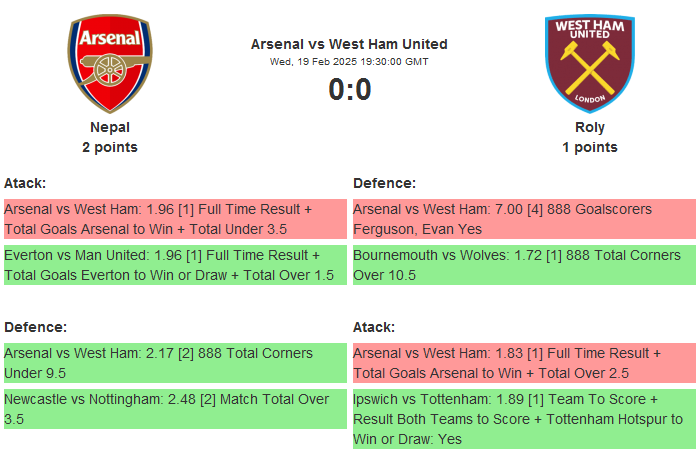This screenshot has width=700, height=460.
Task: Select the Newcastle vs Nottingham bet
Action: click(174, 409)
